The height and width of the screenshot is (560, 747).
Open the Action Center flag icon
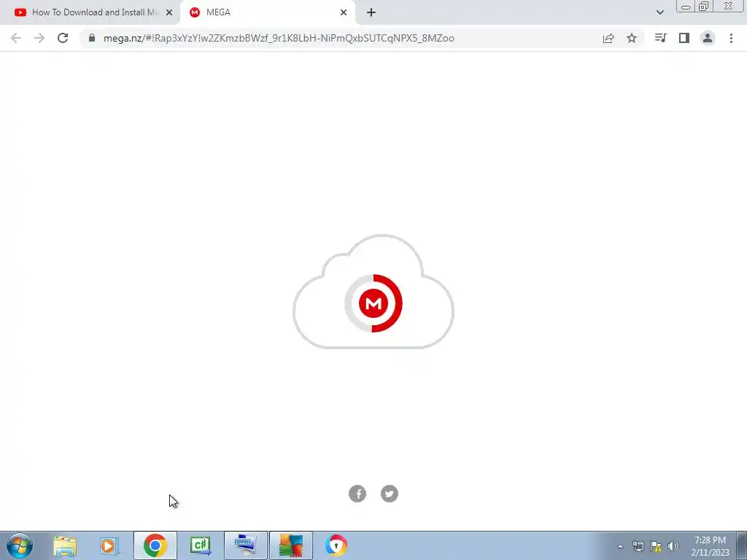point(656,546)
